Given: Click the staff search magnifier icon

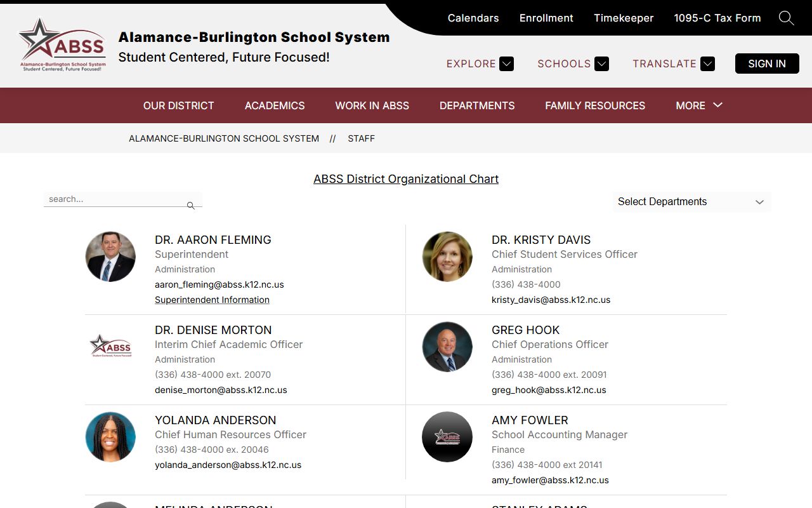Looking at the screenshot, I should (190, 205).
